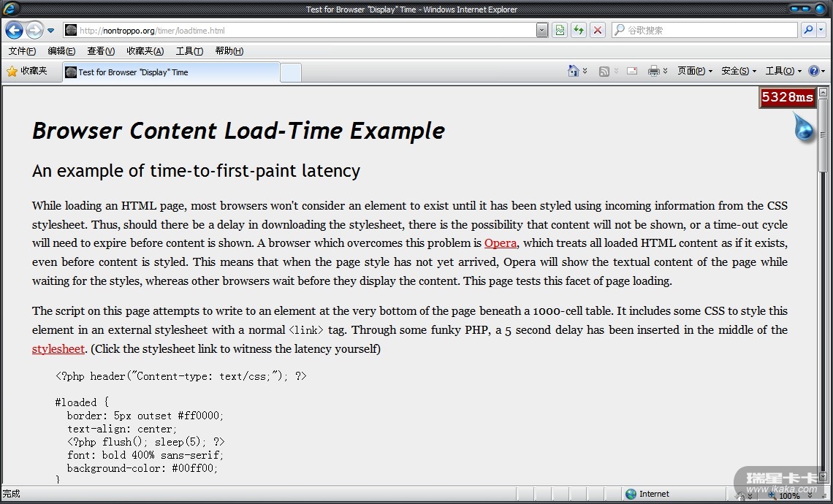Viewport: 833px width, 504px height.
Task: Click the code line "text-align: center;"
Action: pyautogui.click(x=121, y=429)
